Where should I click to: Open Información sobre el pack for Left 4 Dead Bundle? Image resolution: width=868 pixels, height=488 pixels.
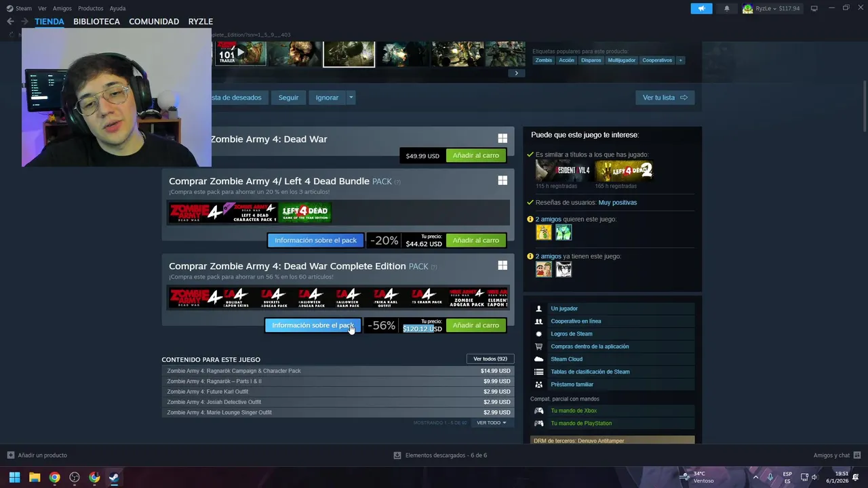pyautogui.click(x=315, y=240)
